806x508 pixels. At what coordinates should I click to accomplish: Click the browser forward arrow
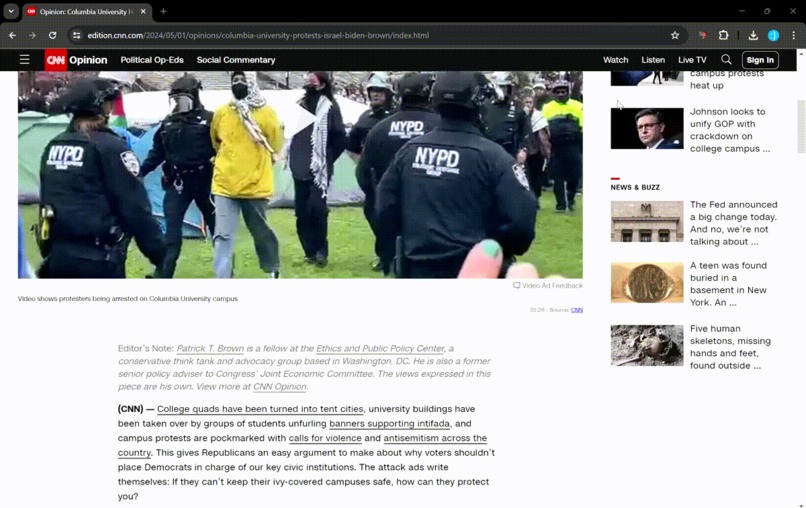[32, 35]
